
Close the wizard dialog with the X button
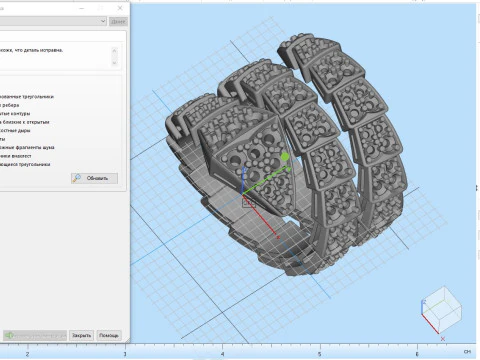point(120,8)
